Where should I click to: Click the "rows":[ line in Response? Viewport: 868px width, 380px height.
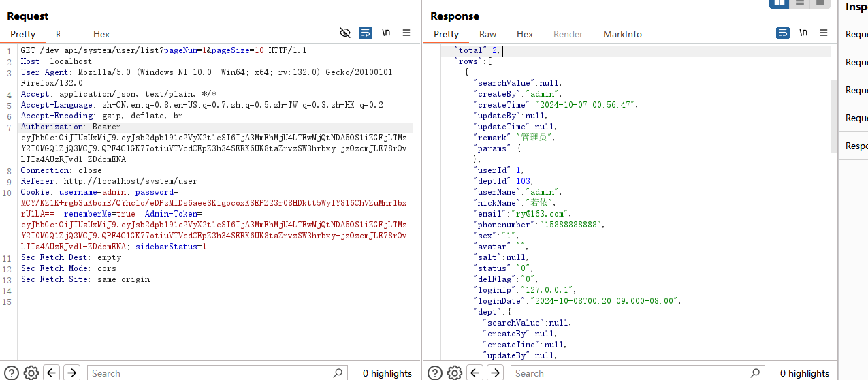(x=472, y=61)
